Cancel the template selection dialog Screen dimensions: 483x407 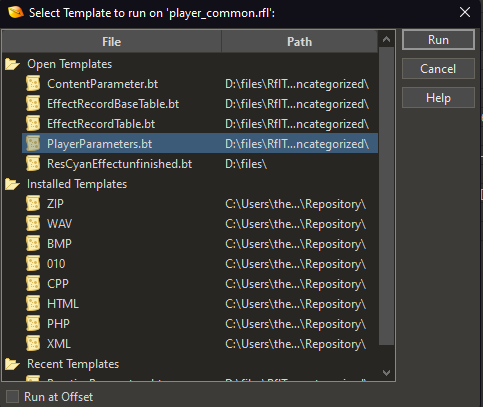tap(438, 69)
